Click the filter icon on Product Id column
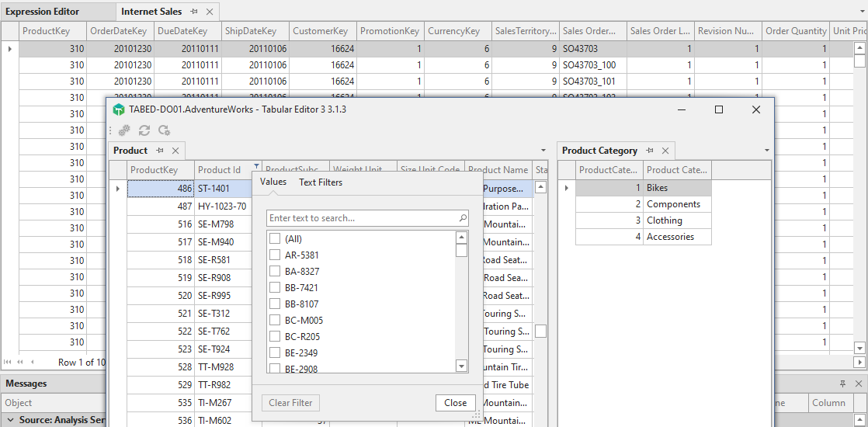Screen dimensions: 868x427 (x=256, y=167)
